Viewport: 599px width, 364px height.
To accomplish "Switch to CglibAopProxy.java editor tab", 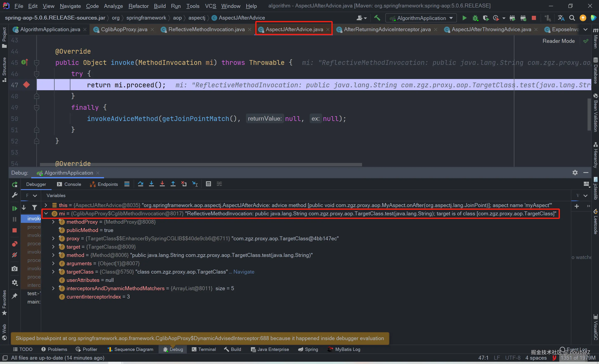I will pos(124,29).
